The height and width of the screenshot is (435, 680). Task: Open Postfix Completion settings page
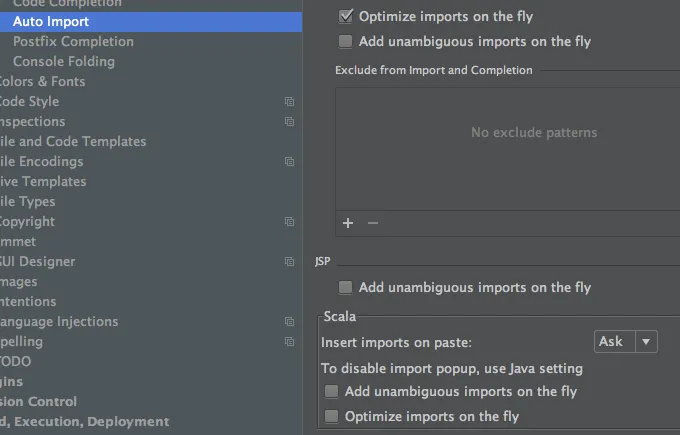click(73, 41)
